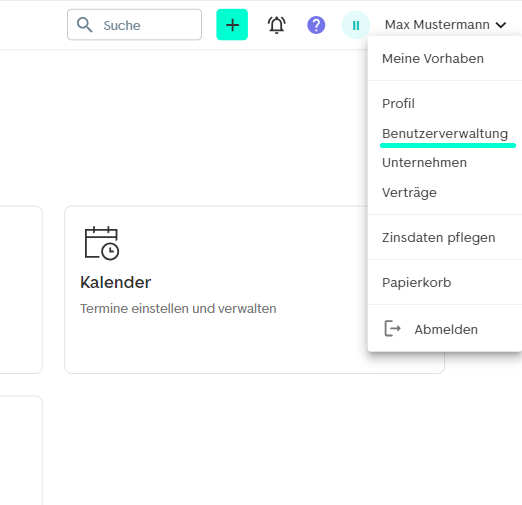Click the Abmelden logout arrow icon
The width and height of the screenshot is (522, 505).
[x=392, y=329]
